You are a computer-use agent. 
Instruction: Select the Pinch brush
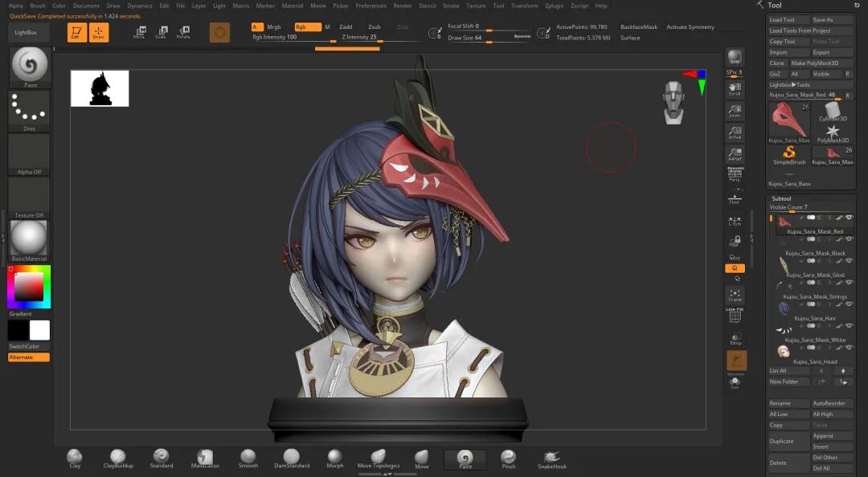(508, 459)
